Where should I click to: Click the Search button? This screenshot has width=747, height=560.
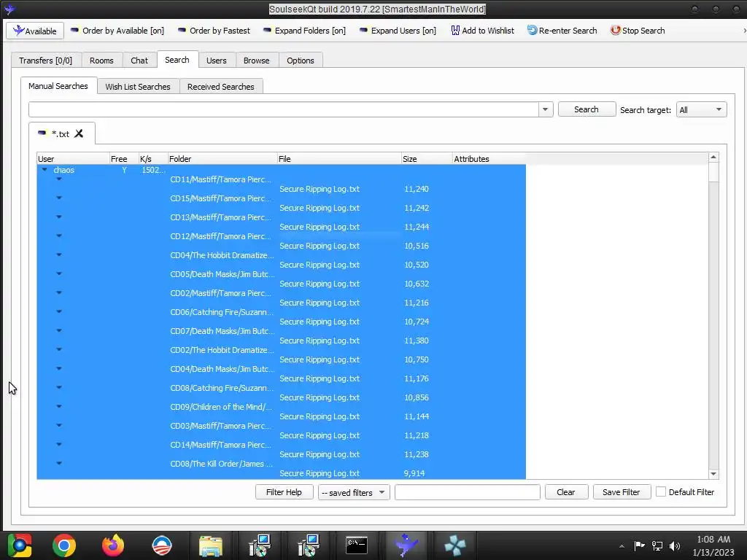coord(586,109)
